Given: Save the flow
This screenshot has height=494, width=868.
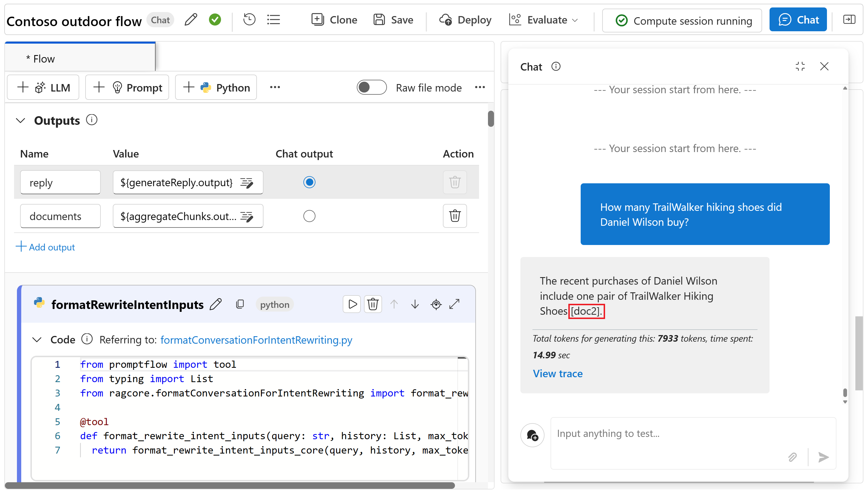Looking at the screenshot, I should (393, 20).
